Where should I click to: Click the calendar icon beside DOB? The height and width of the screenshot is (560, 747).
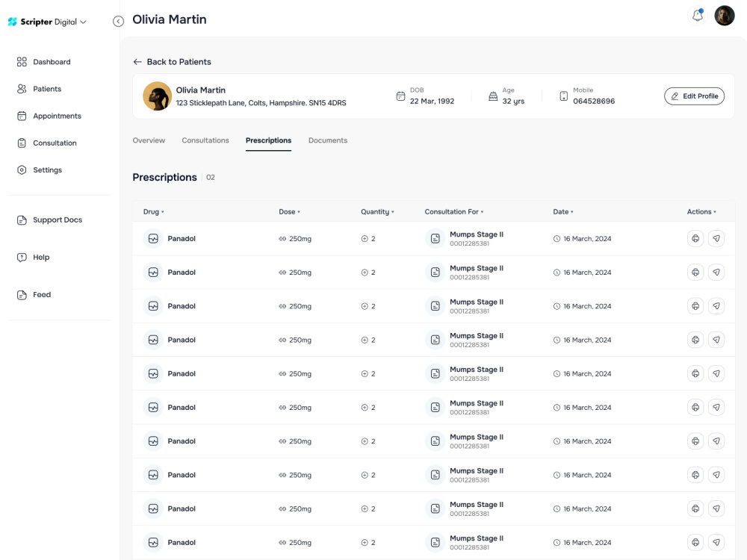point(400,96)
